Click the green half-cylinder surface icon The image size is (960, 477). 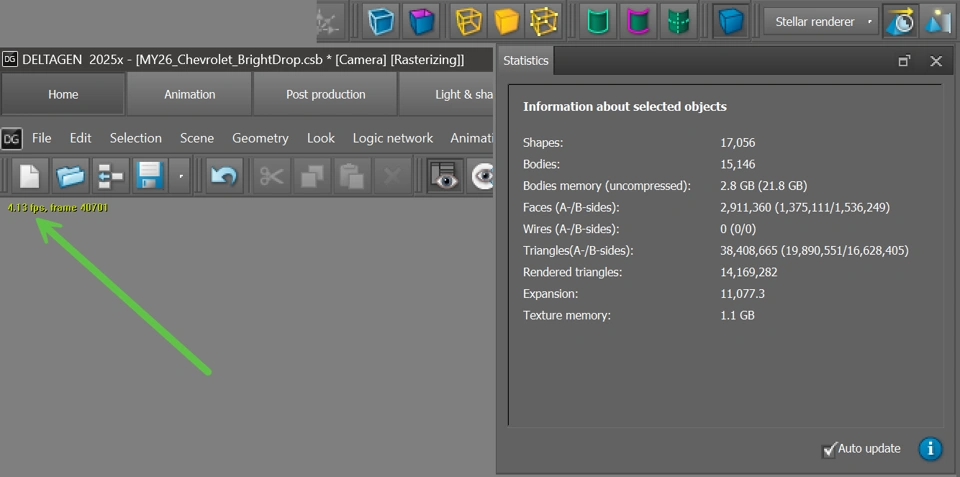[598, 20]
